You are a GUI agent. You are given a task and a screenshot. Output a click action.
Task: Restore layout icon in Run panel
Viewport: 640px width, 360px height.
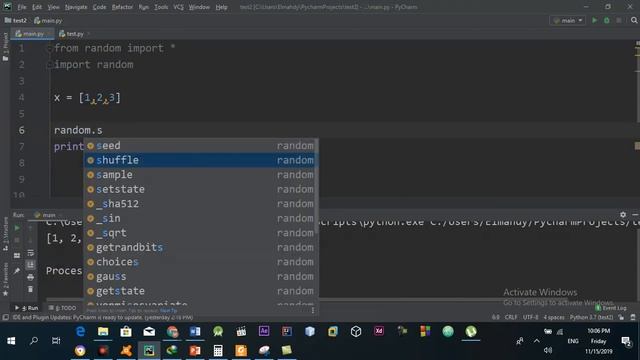(x=17, y=256)
